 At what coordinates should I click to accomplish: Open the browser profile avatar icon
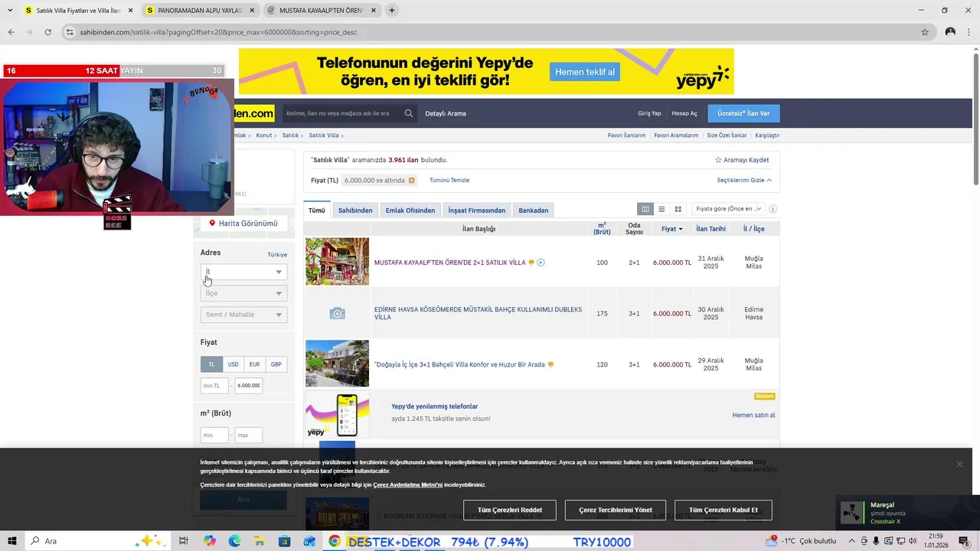pyautogui.click(x=950, y=32)
